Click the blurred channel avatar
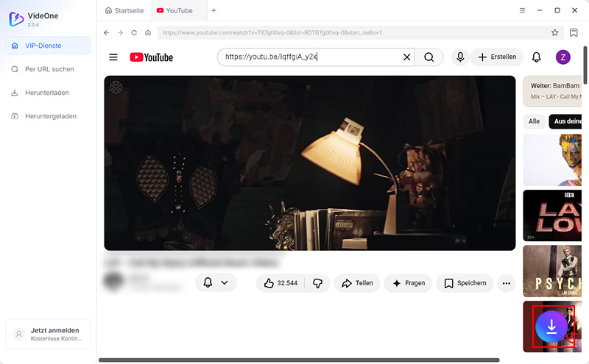 pos(113,282)
